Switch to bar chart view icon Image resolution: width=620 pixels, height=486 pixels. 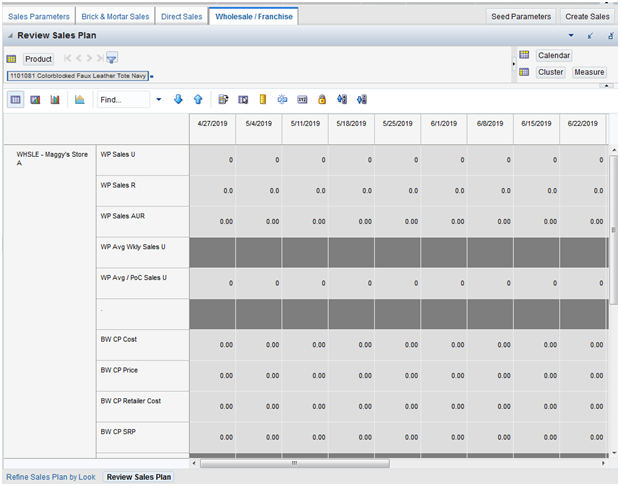point(55,100)
